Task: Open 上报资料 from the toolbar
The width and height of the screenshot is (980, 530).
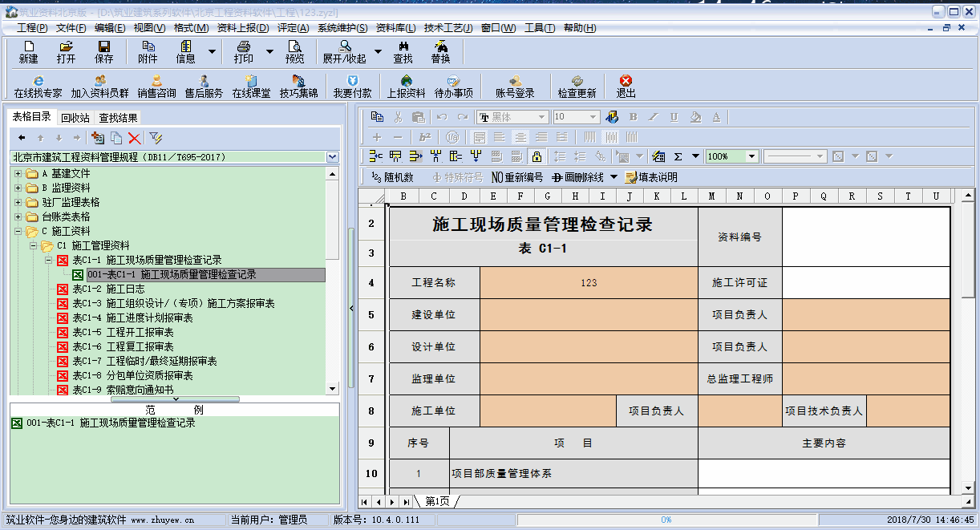Action: [406, 87]
